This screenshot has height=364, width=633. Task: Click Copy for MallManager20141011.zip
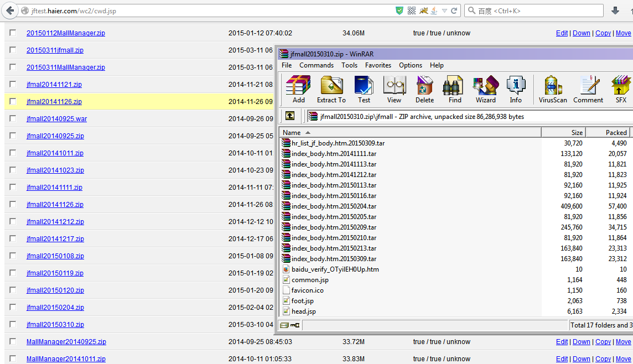[603, 359]
